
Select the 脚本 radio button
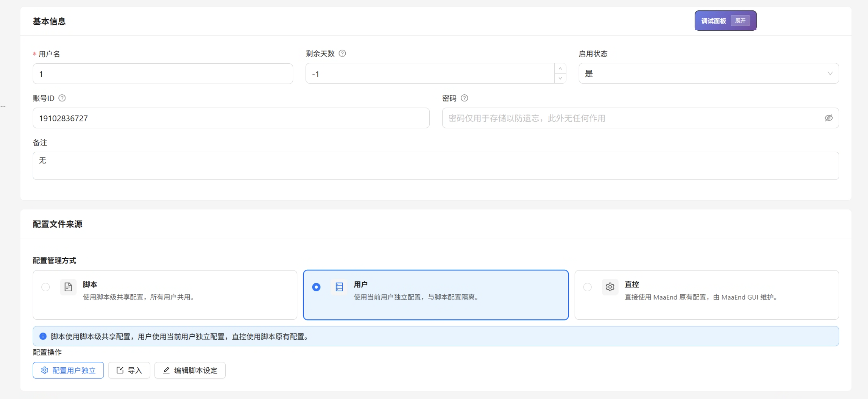click(45, 287)
